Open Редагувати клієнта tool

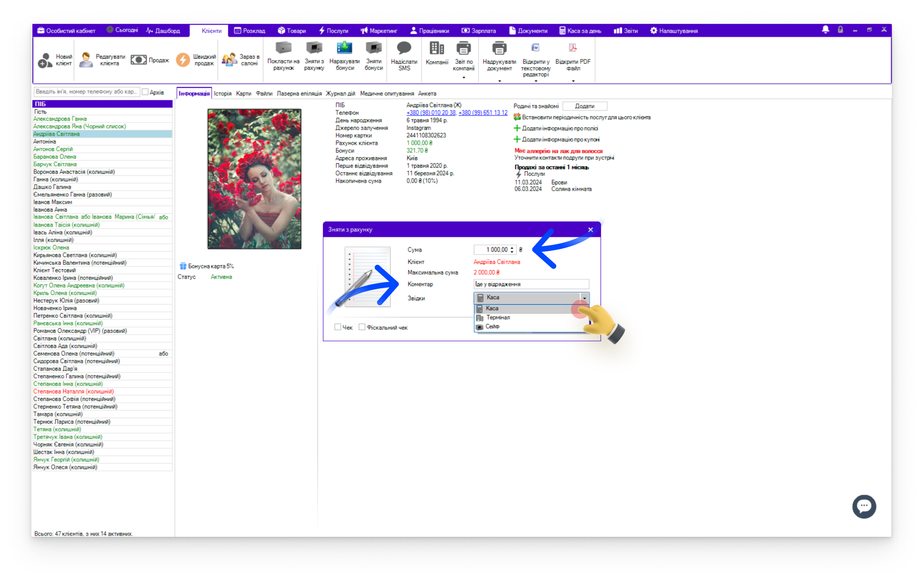(86, 60)
